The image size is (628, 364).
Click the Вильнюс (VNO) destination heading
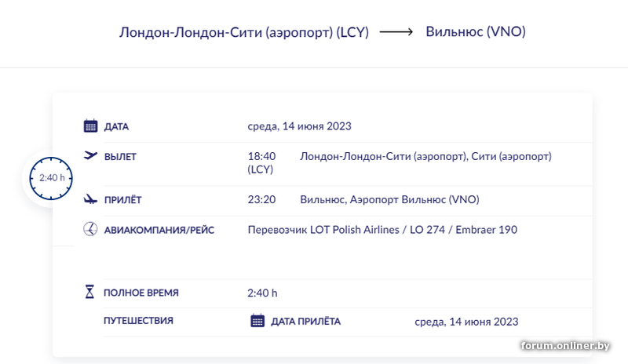point(475,33)
